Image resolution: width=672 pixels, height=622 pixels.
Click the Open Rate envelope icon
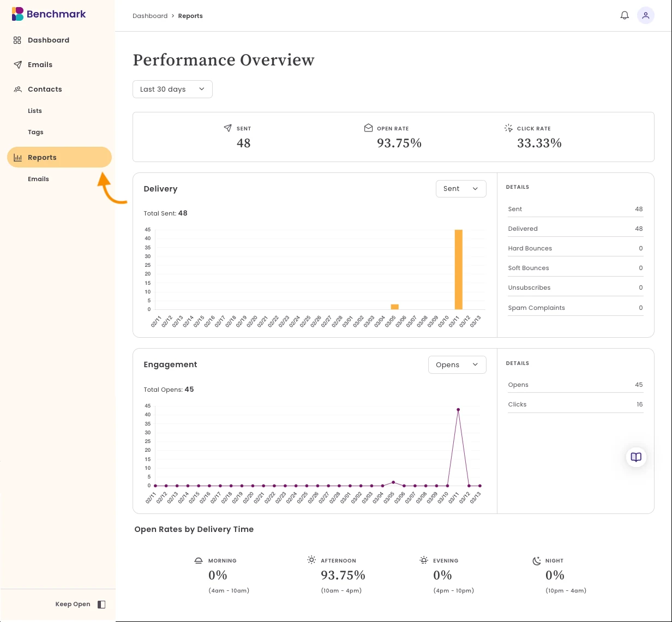coord(368,128)
